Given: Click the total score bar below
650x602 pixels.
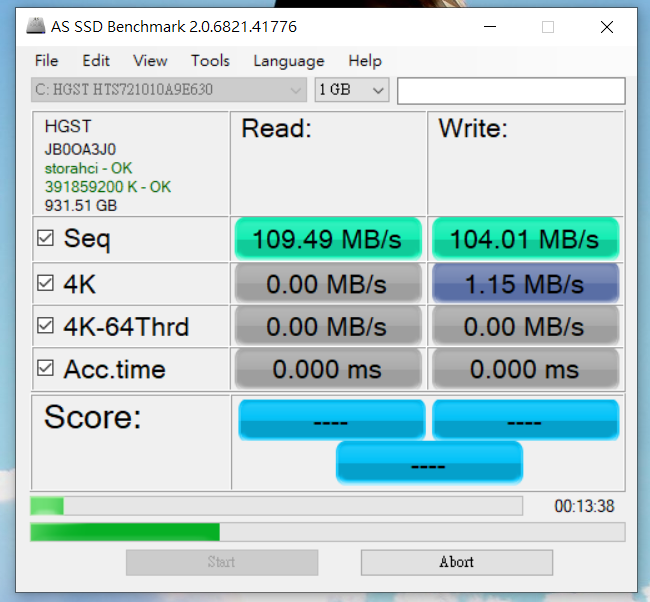Looking at the screenshot, I should (429, 463).
